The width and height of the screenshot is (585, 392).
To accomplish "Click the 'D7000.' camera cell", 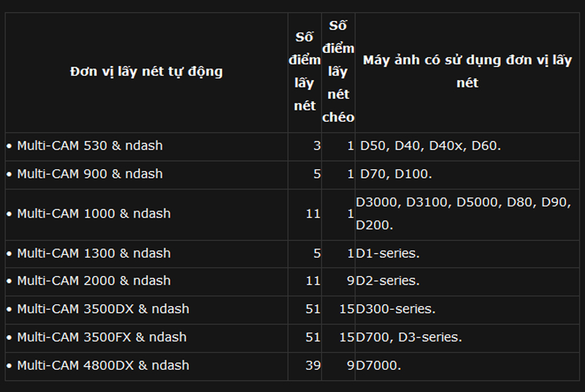I will tap(379, 365).
